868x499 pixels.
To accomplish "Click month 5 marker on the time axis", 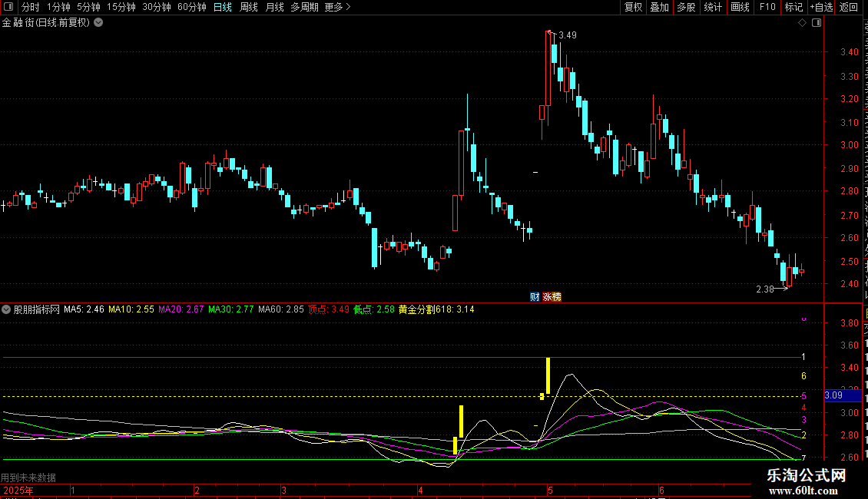I will [x=550, y=490].
